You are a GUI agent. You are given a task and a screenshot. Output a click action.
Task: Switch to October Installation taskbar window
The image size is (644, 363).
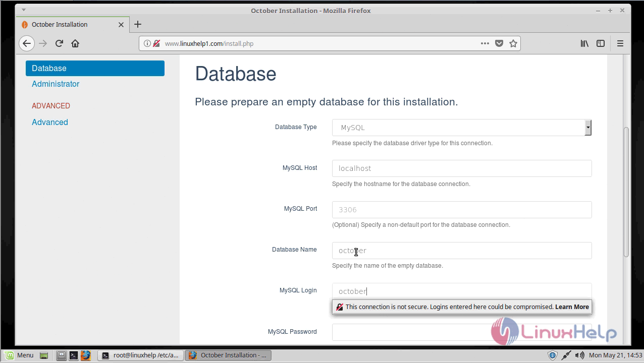(x=228, y=355)
